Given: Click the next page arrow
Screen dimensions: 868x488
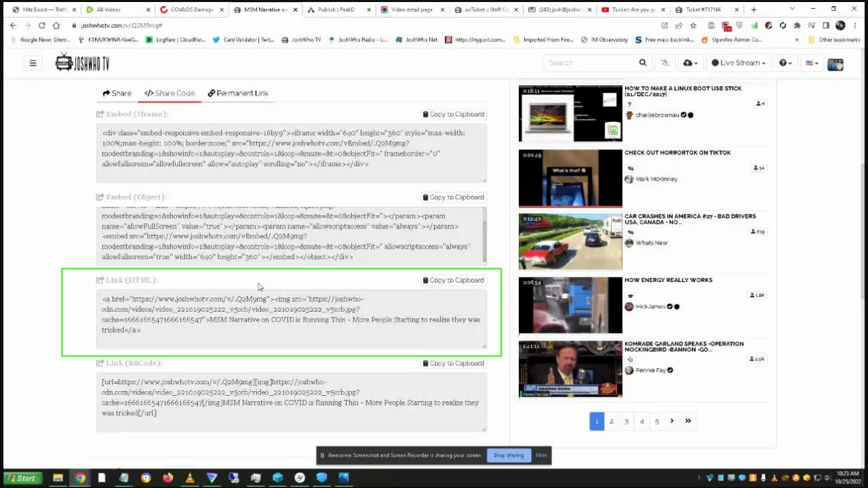Looking at the screenshot, I should 672,422.
